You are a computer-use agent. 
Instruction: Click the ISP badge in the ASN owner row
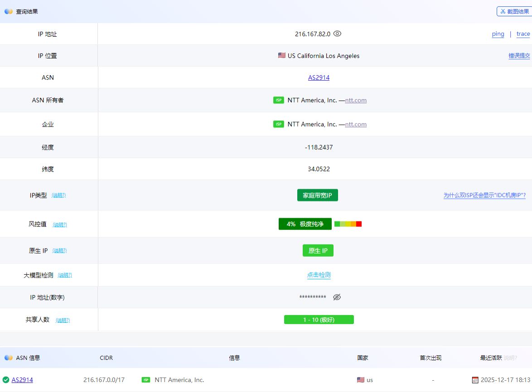(x=278, y=100)
